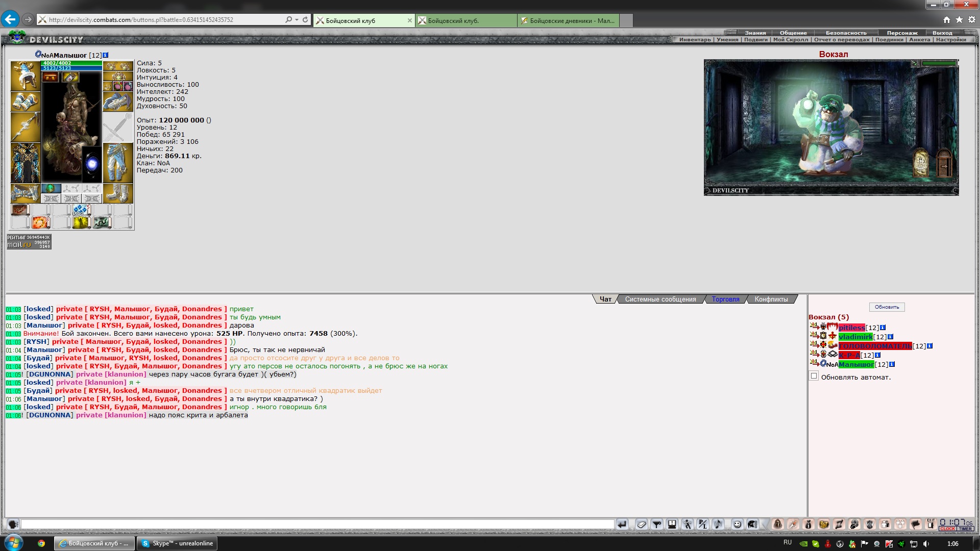Click the gold coins pile icon
This screenshot has height=551, width=980.
tap(824, 524)
